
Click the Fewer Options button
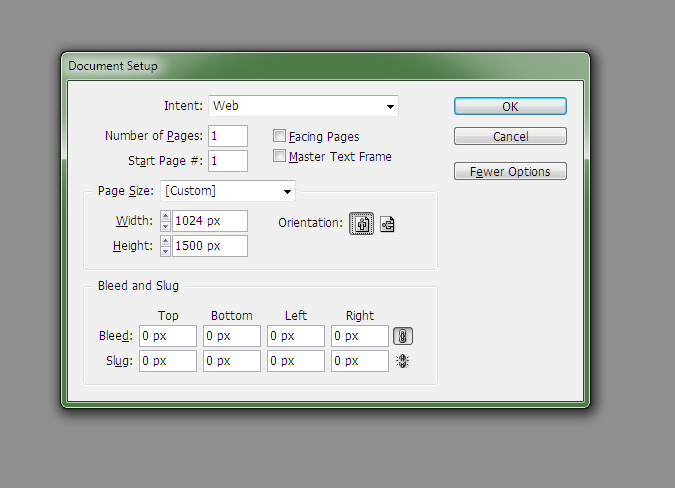510,171
